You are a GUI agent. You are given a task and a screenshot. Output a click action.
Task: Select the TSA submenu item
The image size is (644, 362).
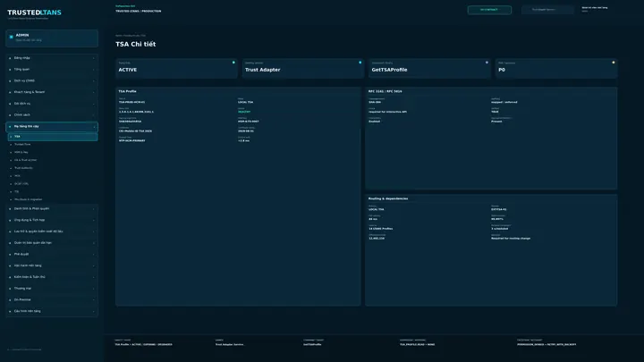[x=53, y=136]
